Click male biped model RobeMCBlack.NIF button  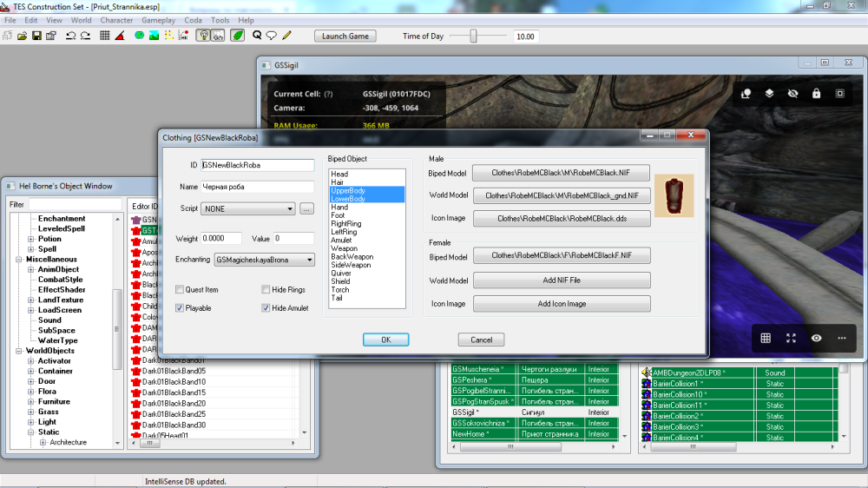pos(561,173)
